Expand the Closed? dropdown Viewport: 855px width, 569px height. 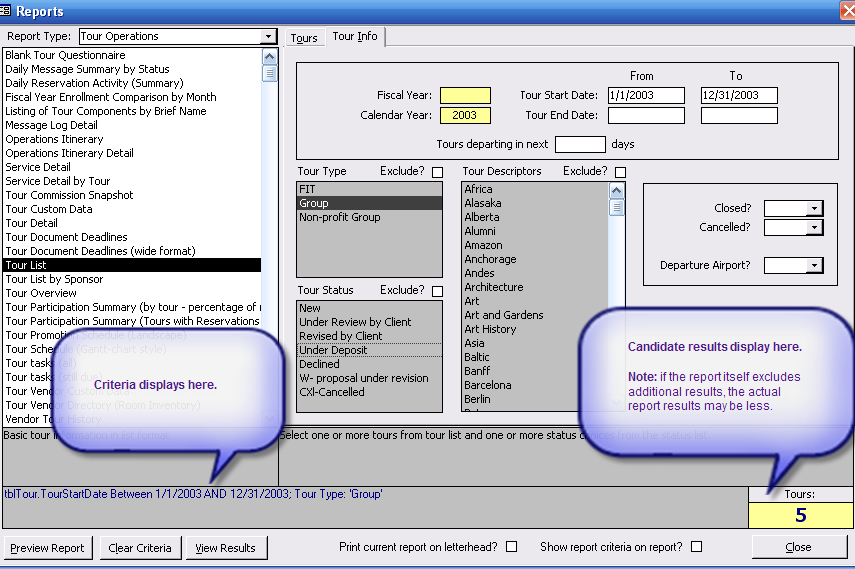coord(815,208)
